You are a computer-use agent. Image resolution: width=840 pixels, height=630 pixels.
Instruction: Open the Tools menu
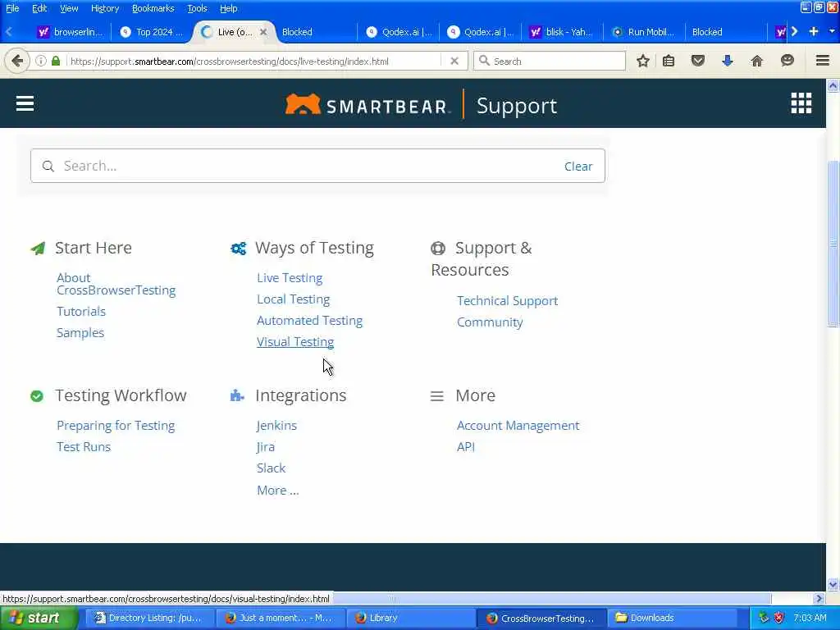pos(197,8)
